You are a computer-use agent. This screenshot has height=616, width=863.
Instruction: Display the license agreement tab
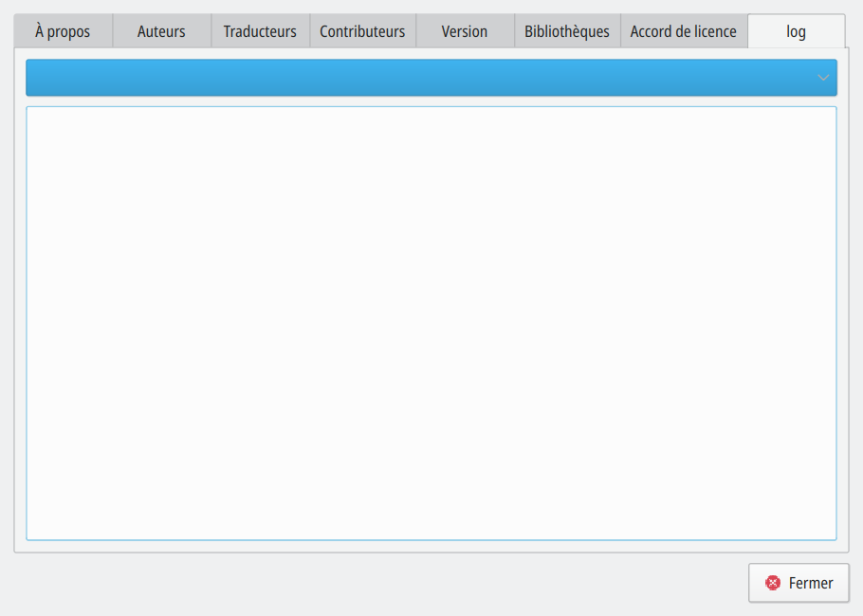(x=683, y=31)
